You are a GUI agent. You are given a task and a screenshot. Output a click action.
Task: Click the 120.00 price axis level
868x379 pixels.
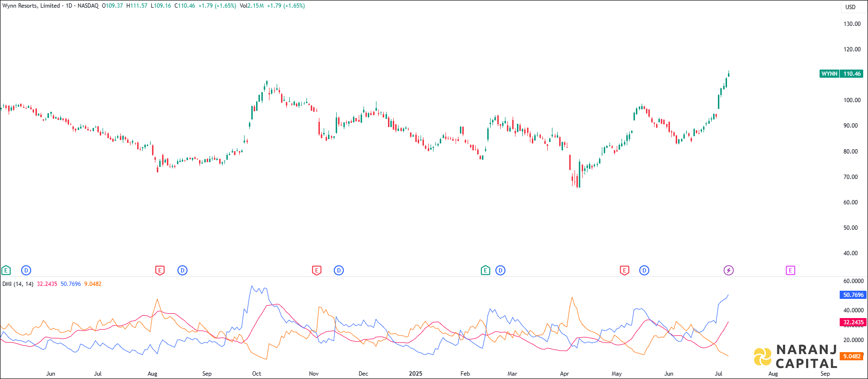click(852, 49)
